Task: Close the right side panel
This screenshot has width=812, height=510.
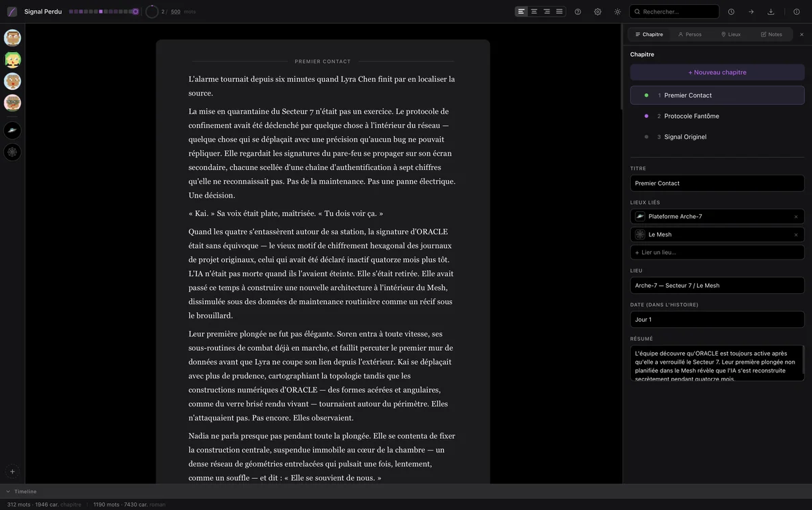Action: point(802,34)
